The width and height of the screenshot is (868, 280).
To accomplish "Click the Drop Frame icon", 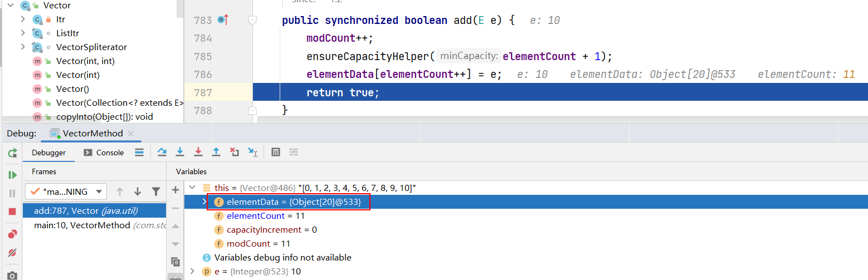I will 235,152.
